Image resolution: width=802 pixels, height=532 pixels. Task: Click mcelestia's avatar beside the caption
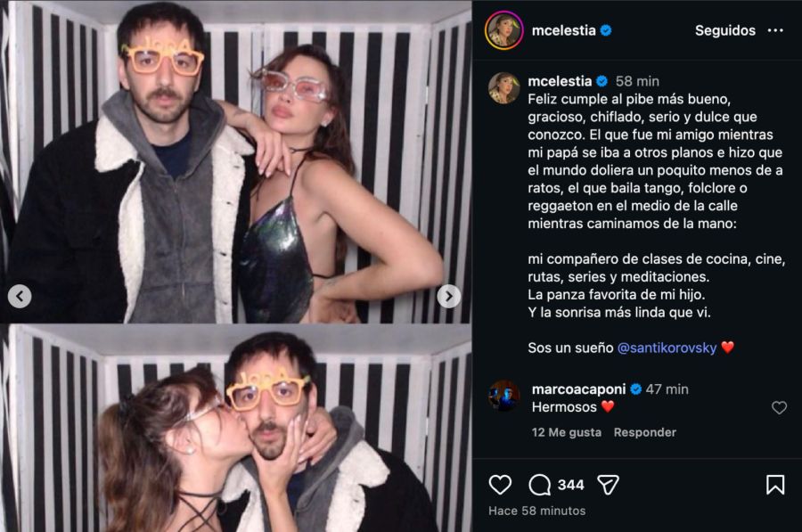pos(503,88)
